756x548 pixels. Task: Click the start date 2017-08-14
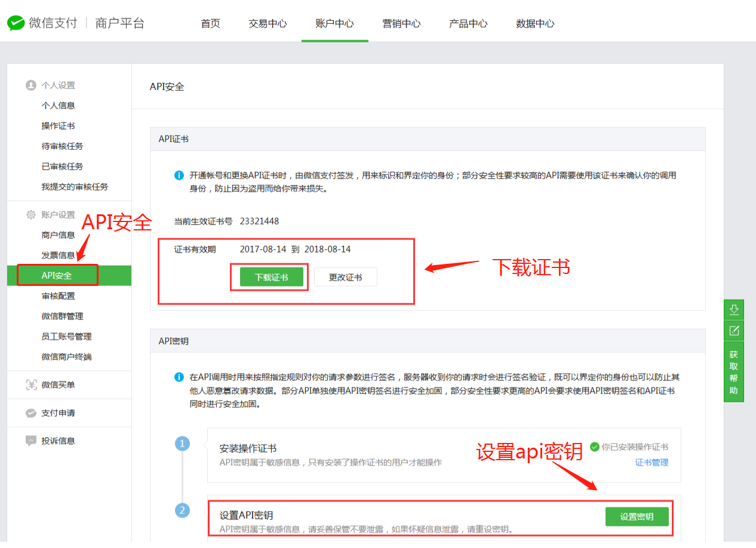263,250
